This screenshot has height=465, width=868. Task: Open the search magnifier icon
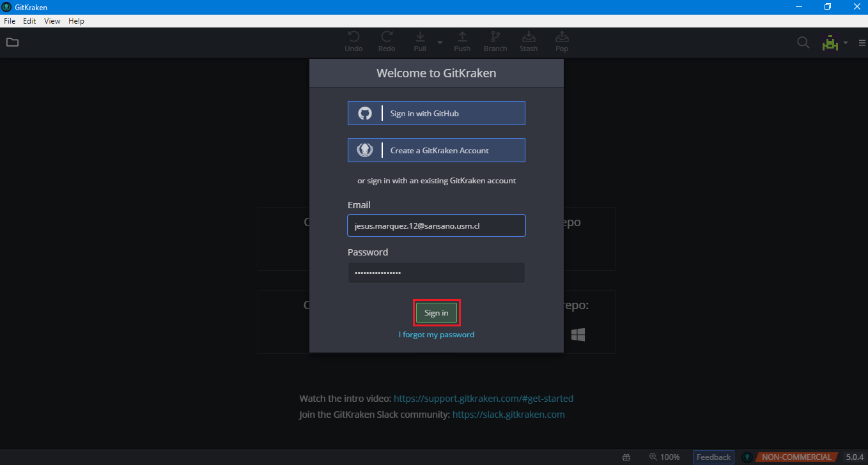[803, 43]
